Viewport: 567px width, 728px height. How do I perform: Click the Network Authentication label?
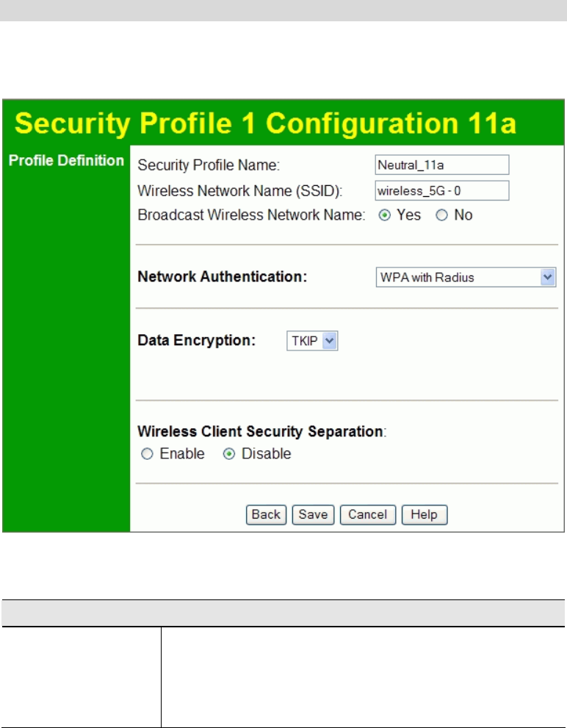pos(222,278)
